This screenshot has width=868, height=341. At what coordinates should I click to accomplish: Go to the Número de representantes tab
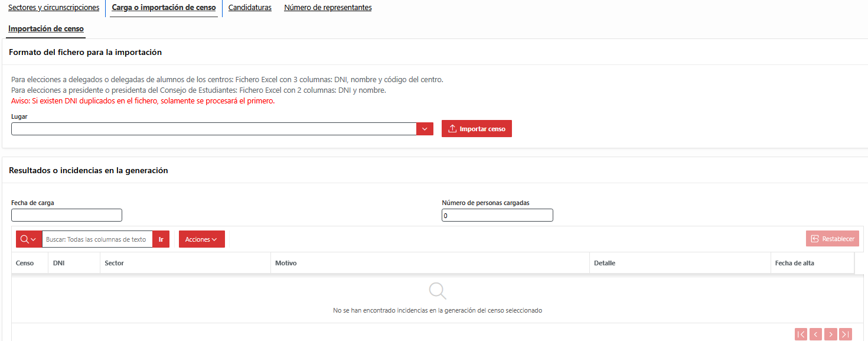point(328,8)
